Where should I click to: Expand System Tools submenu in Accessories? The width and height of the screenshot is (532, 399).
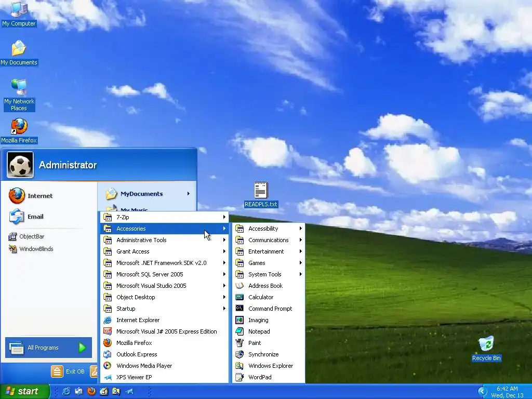point(269,274)
